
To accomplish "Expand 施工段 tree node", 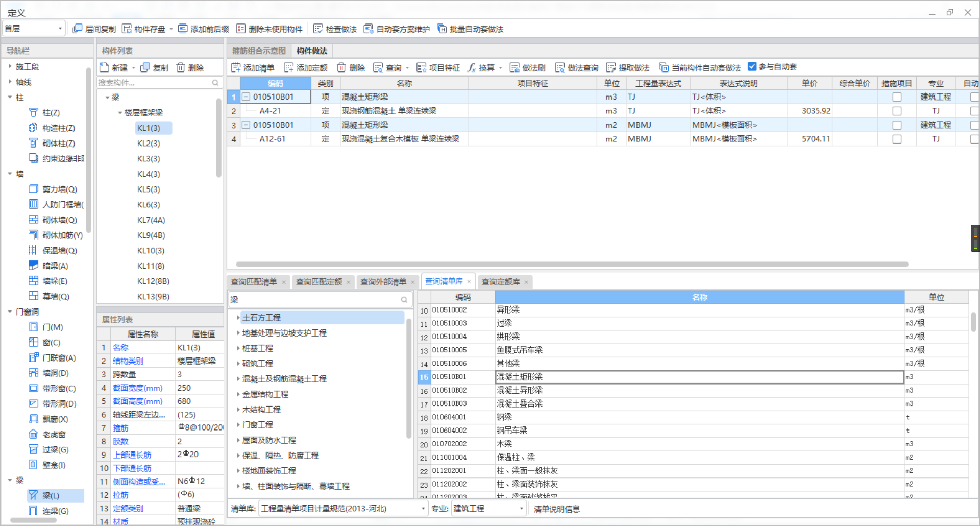I will click(x=10, y=66).
